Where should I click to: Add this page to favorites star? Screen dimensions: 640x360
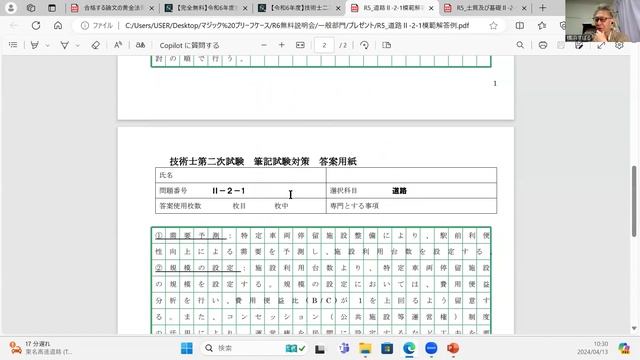[x=493, y=25]
